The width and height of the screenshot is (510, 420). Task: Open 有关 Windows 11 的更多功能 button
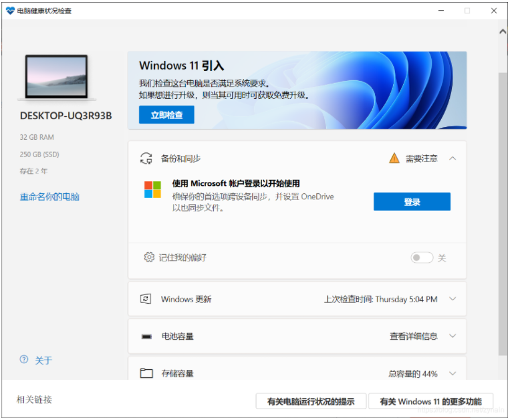430,401
